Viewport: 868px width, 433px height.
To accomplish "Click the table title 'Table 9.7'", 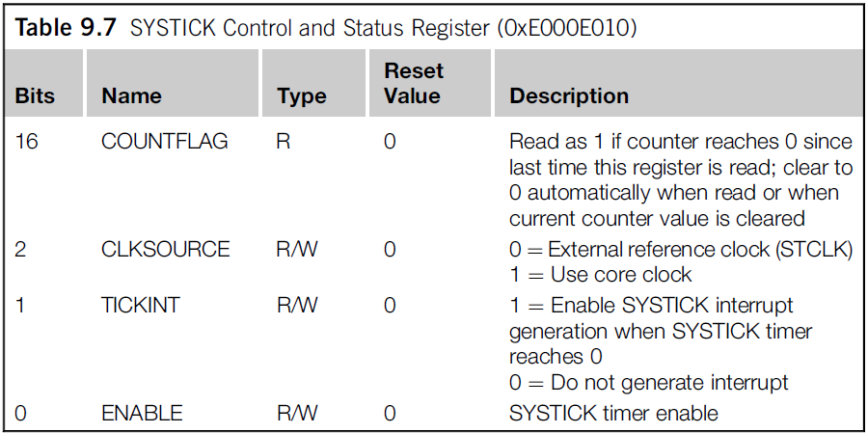I will point(66,27).
